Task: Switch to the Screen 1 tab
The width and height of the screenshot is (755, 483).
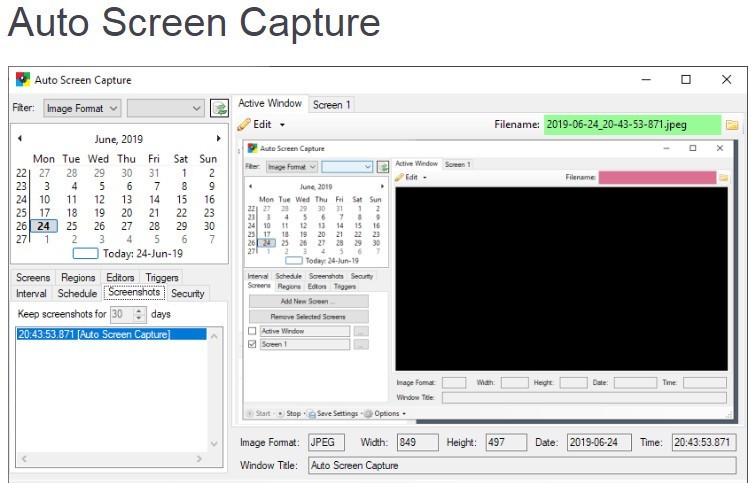Action: [x=331, y=104]
